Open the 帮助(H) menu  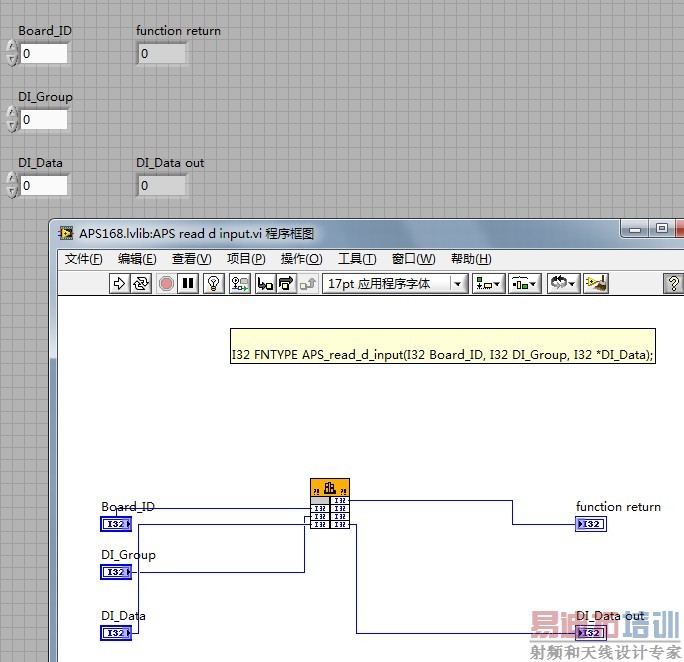[x=471, y=259]
